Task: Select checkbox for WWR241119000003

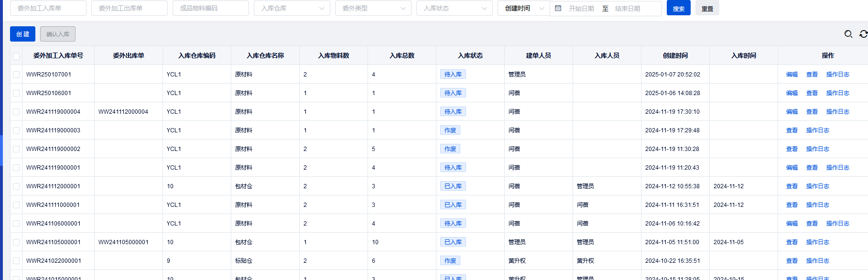Action: tap(16, 130)
